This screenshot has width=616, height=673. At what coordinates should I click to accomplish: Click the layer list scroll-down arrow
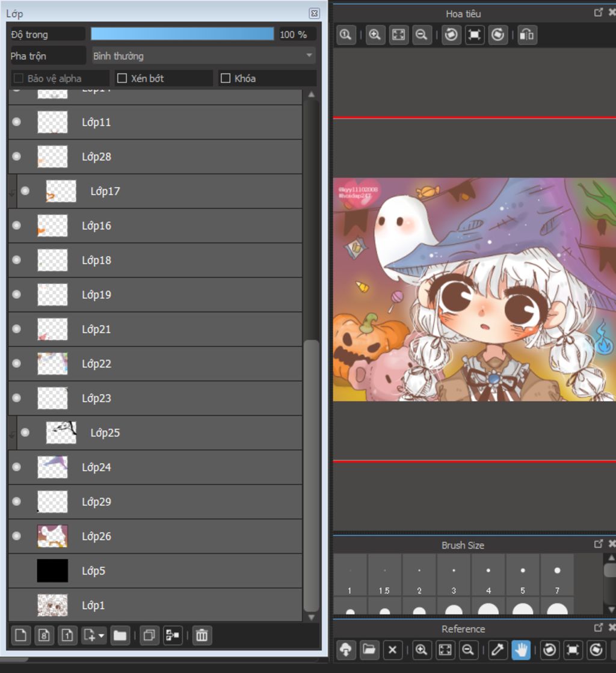(311, 617)
